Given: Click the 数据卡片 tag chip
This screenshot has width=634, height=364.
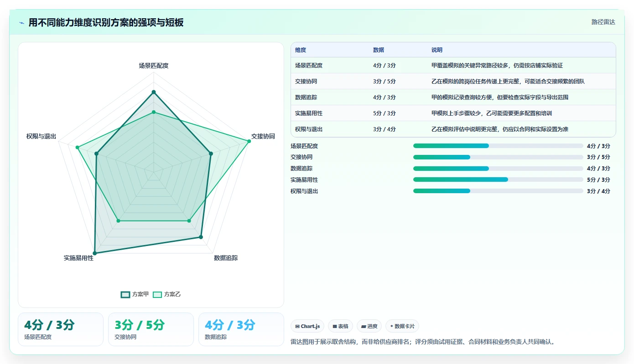Looking at the screenshot, I should [402, 326].
